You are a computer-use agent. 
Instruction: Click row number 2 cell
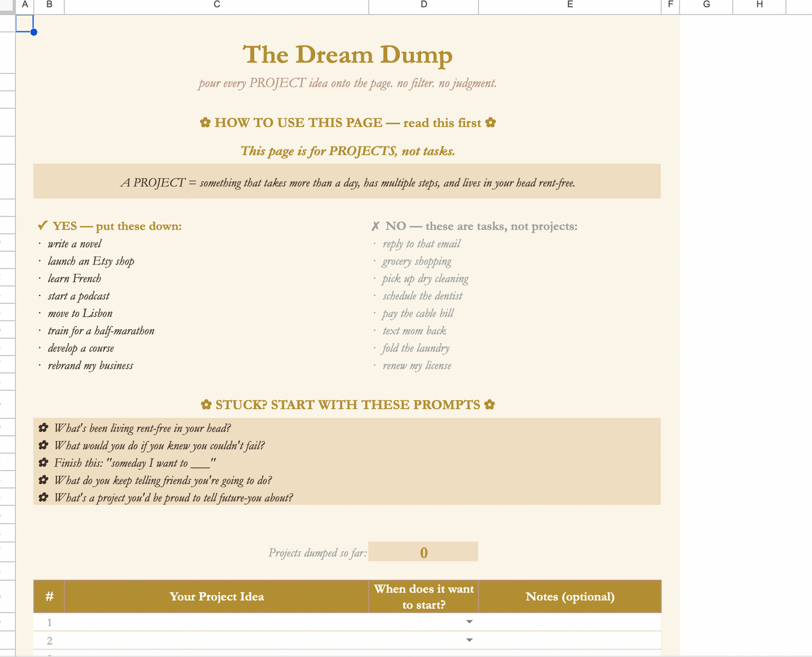click(49, 640)
